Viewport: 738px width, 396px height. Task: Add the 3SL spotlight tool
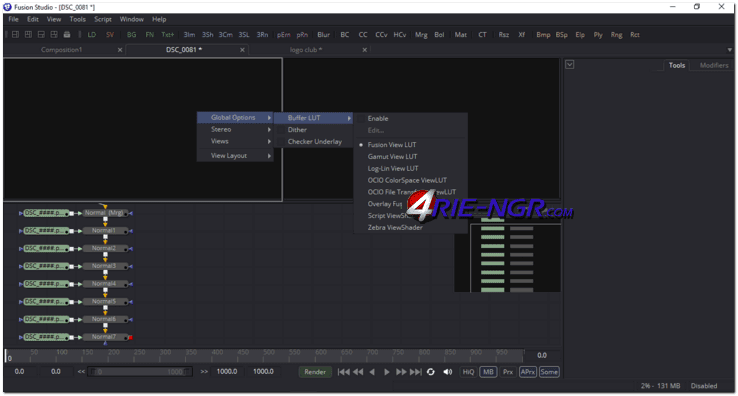coord(244,35)
